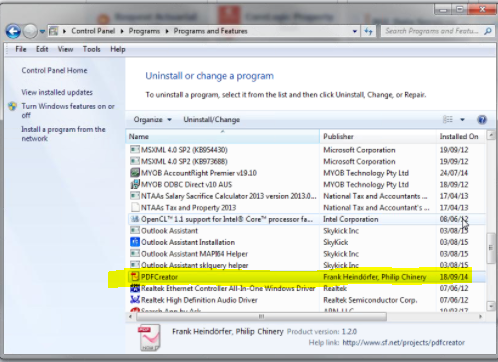The width and height of the screenshot is (498, 362).
Task: Open the View menu
Action: (65, 49)
